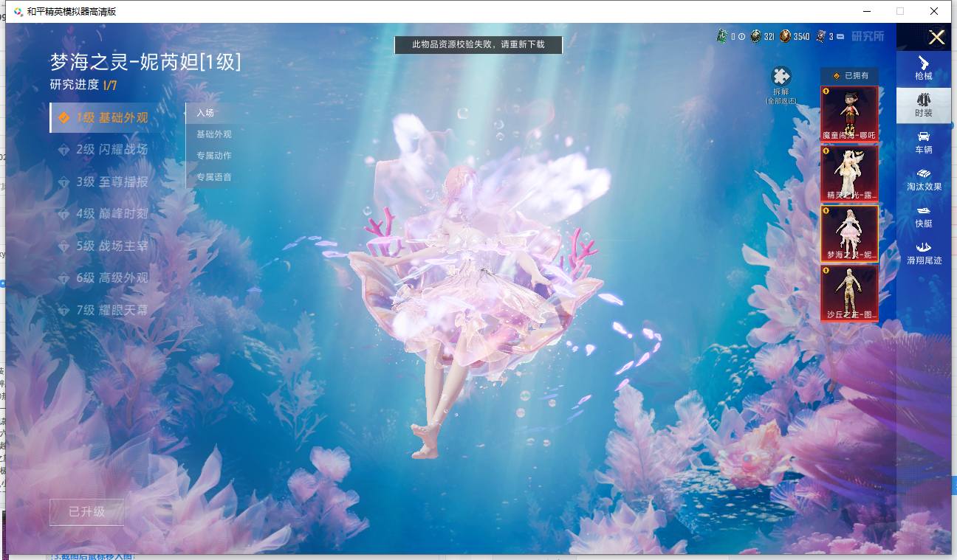This screenshot has width=957, height=560.
Task: Click the silver coin icon showing 321
Action: [755, 36]
